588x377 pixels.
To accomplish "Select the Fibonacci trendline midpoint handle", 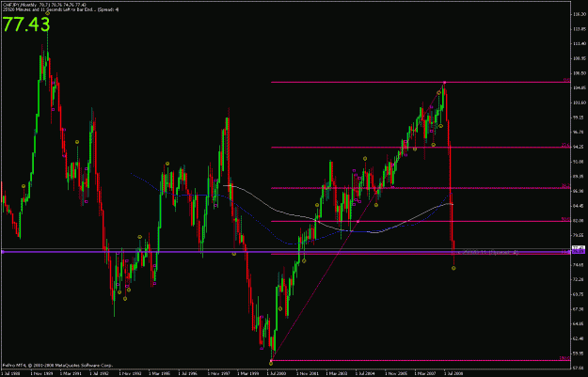I will click(358, 222).
